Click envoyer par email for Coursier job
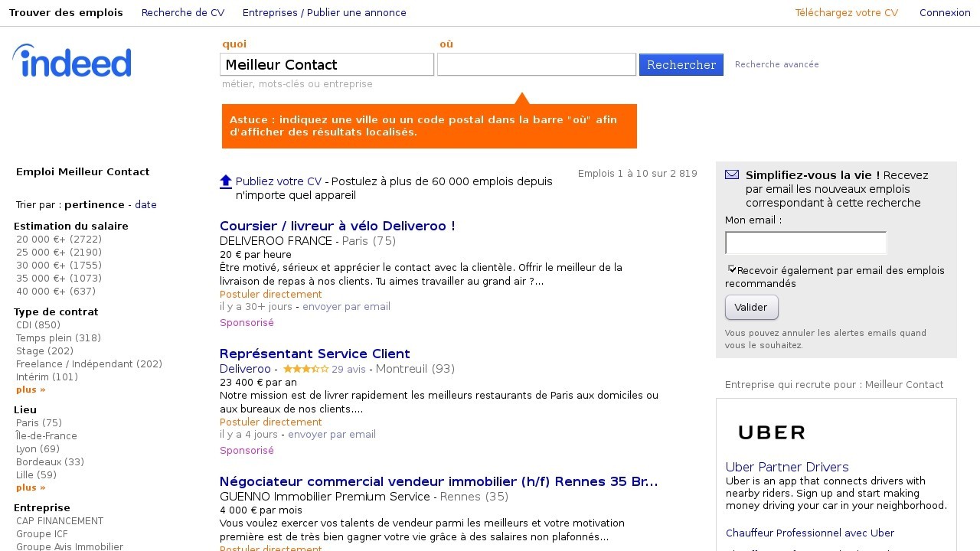980x551 pixels. [x=346, y=307]
